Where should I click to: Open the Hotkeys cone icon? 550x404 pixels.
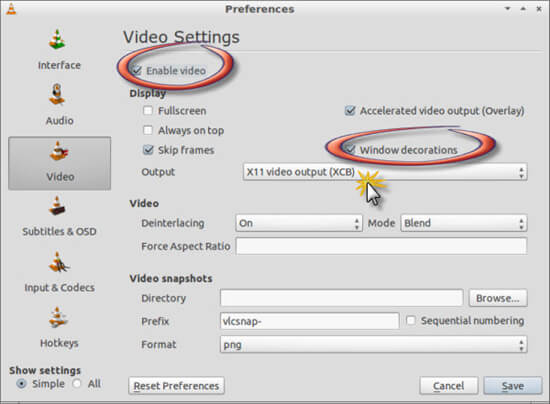[x=58, y=317]
